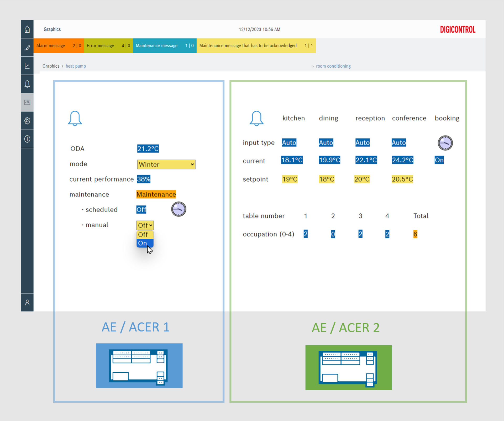Open alarms bell icon in sidebar
Viewport: 504px width, 421px height.
point(27,84)
